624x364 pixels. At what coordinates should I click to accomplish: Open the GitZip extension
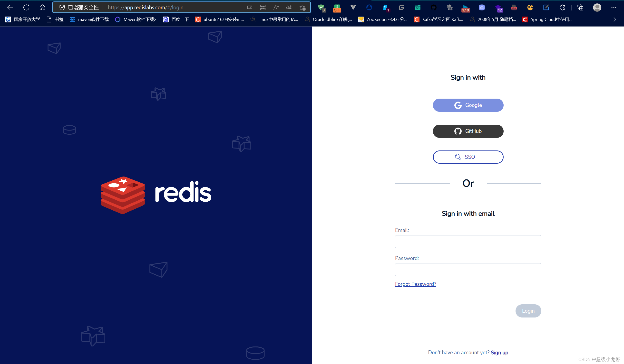coord(449,7)
